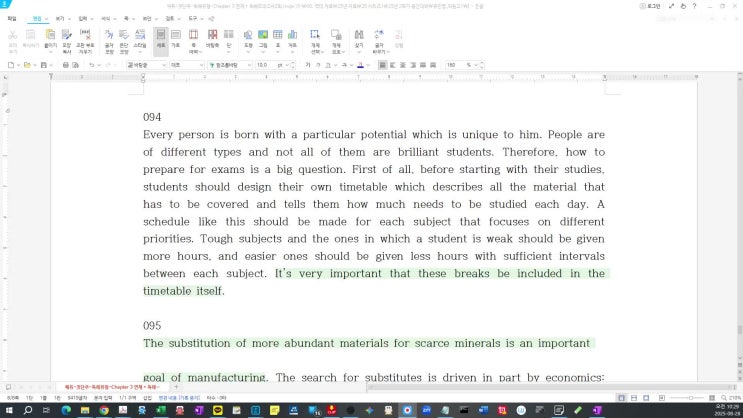The width and height of the screenshot is (743, 418).
Task: Click the Style (스타일) button
Action: [x=140, y=39]
